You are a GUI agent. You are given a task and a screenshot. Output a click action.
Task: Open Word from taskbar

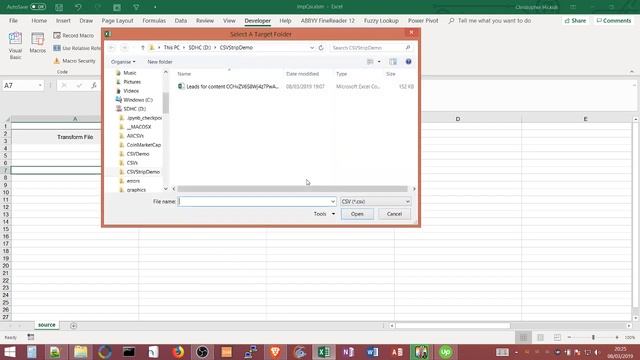click(372, 352)
